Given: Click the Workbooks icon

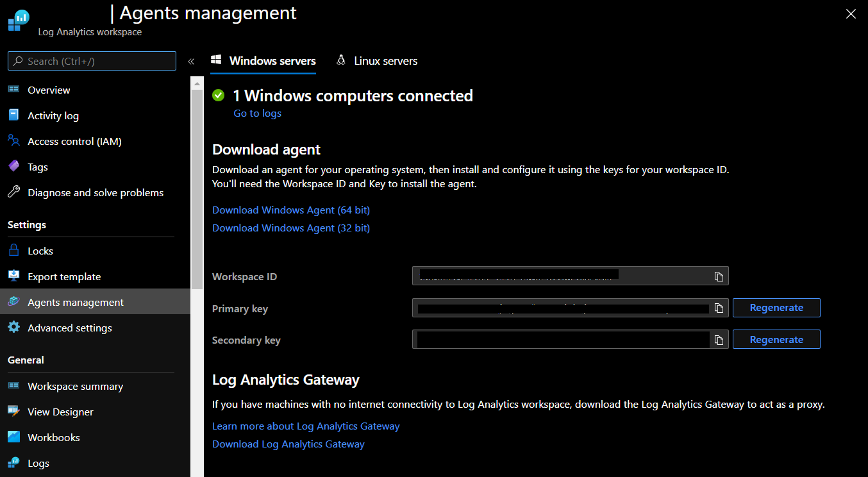Looking at the screenshot, I should coord(14,437).
